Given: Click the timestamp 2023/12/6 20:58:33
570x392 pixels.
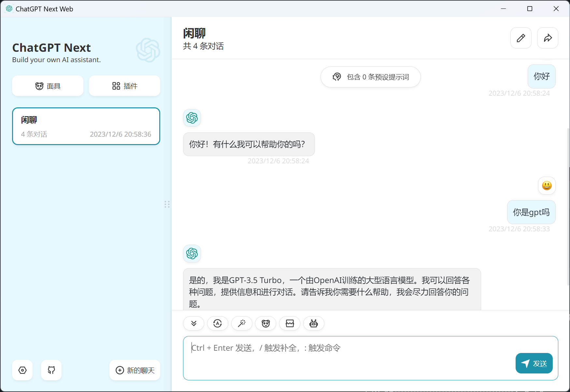Looking at the screenshot, I should 519,229.
